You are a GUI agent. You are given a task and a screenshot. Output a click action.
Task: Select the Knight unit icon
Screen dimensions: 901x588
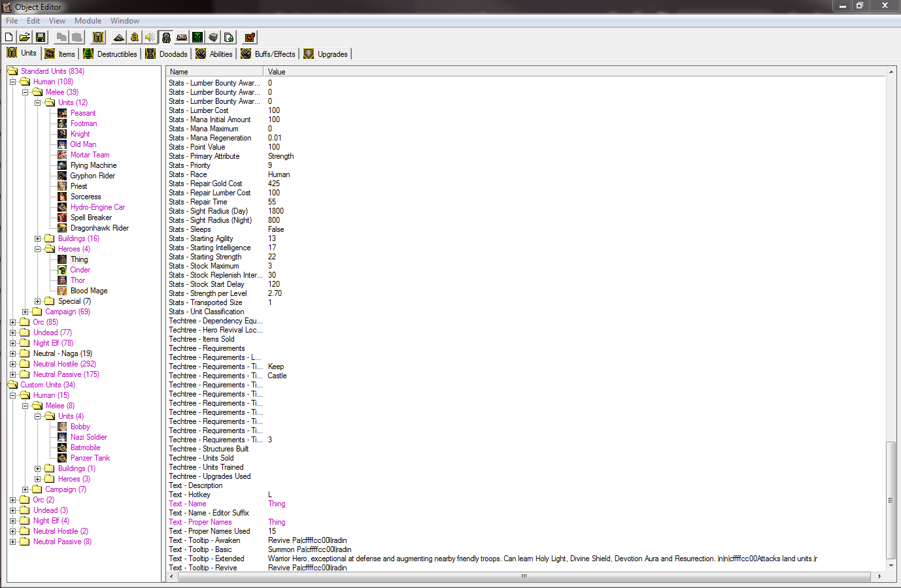pyautogui.click(x=62, y=134)
